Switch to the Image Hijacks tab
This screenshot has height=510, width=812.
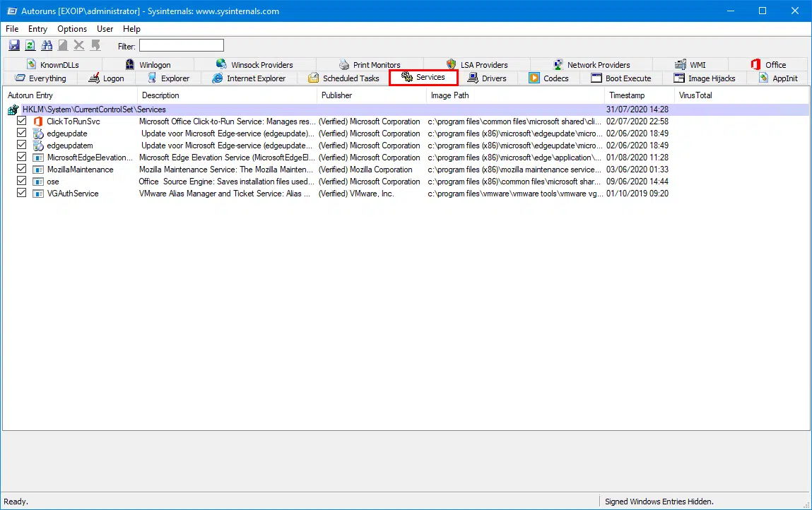coord(705,78)
